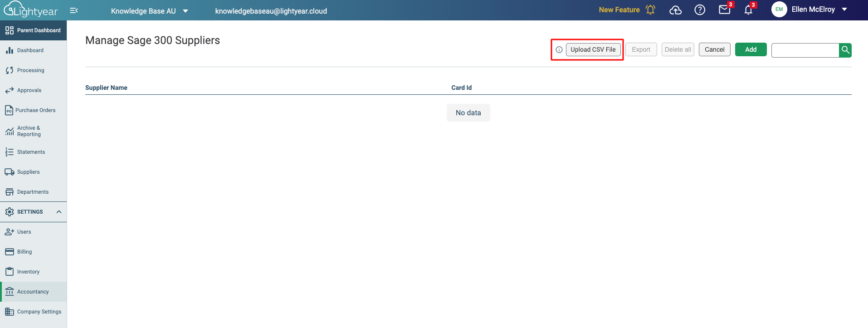Click the green Add button
Viewport: 868px width, 328px height.
751,49
